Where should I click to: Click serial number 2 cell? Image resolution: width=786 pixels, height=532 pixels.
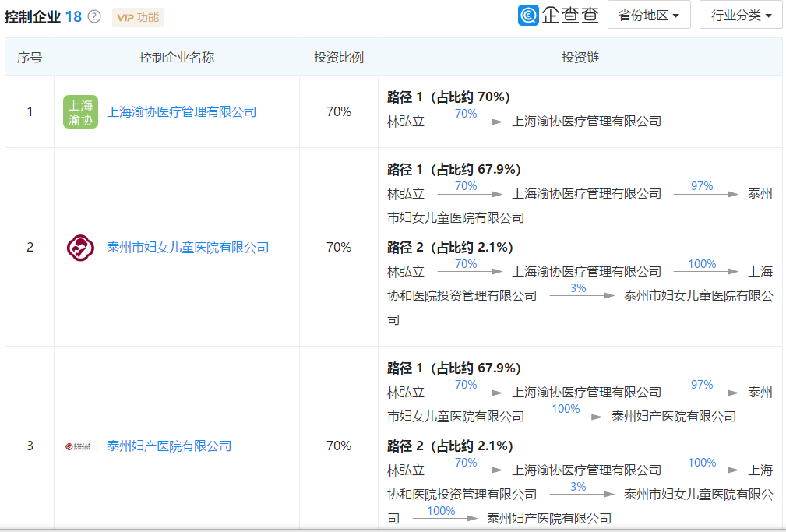(x=30, y=247)
